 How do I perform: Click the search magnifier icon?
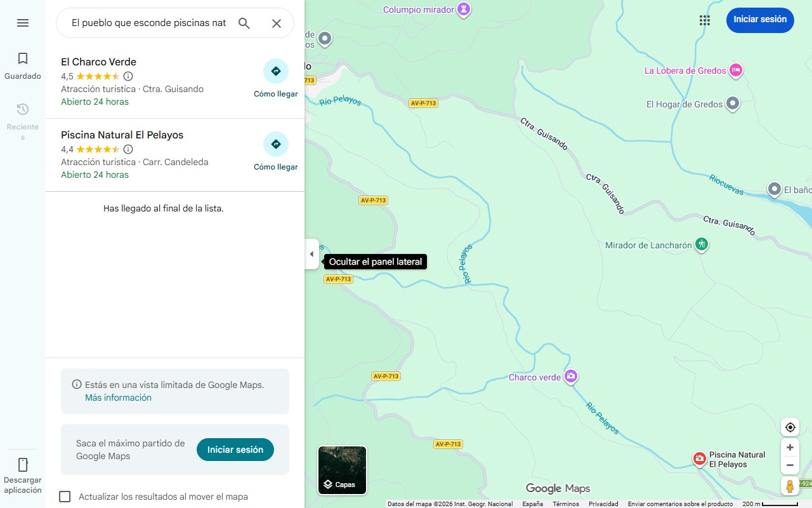(244, 23)
